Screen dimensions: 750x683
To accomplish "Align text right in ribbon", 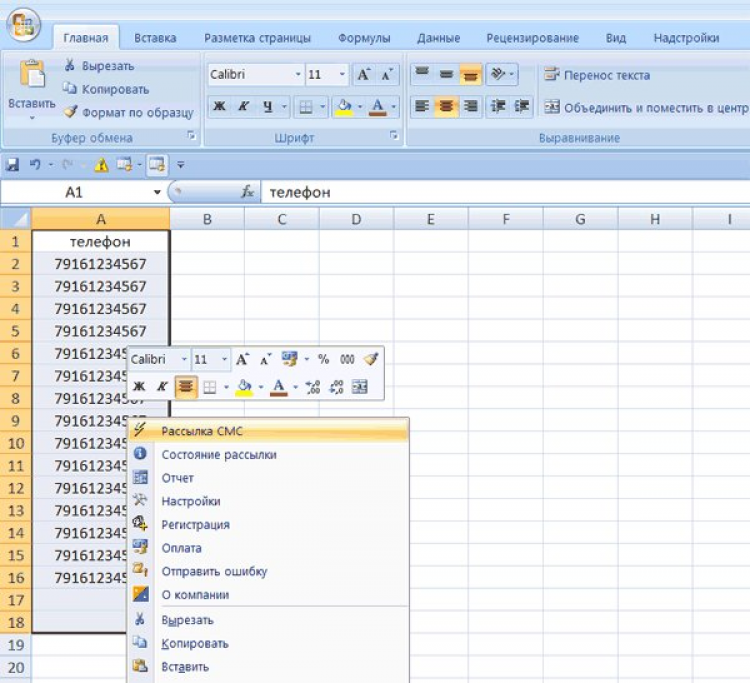I will coord(470,106).
